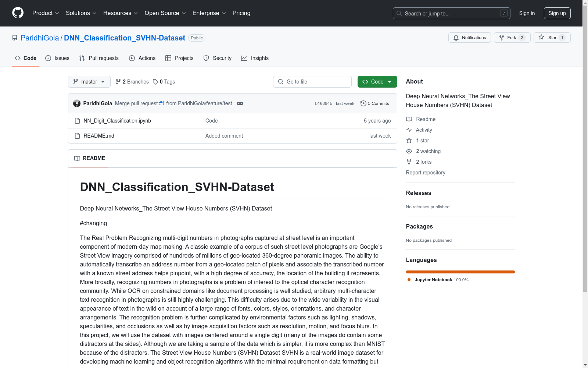Click ParidhiGola avatar in commit row
588x368 pixels.
[77, 103]
